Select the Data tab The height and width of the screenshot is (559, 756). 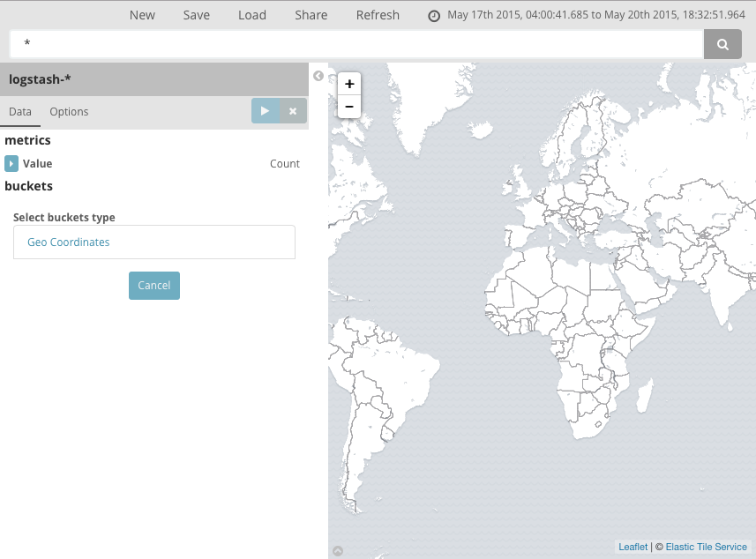20,111
